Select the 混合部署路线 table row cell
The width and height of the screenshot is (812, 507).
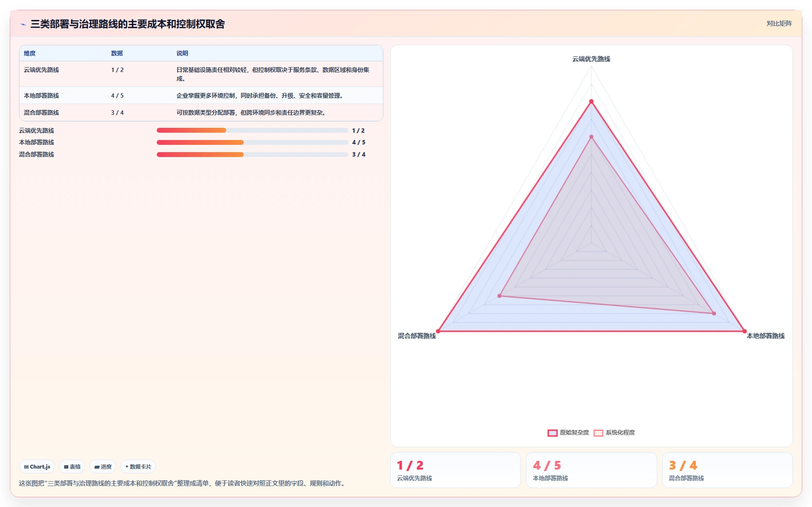[x=41, y=113]
